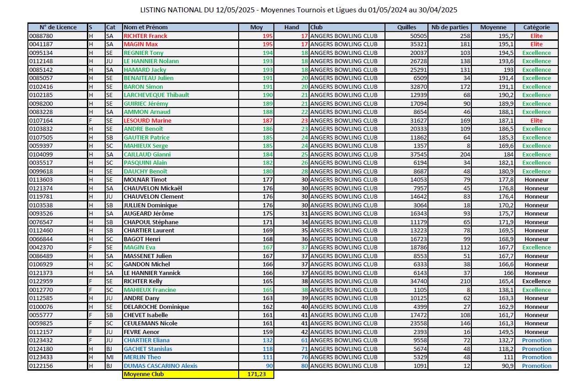The height and width of the screenshot is (383, 588).
Task: Click on AUGEARD Jérôme
Action: click(181, 213)
